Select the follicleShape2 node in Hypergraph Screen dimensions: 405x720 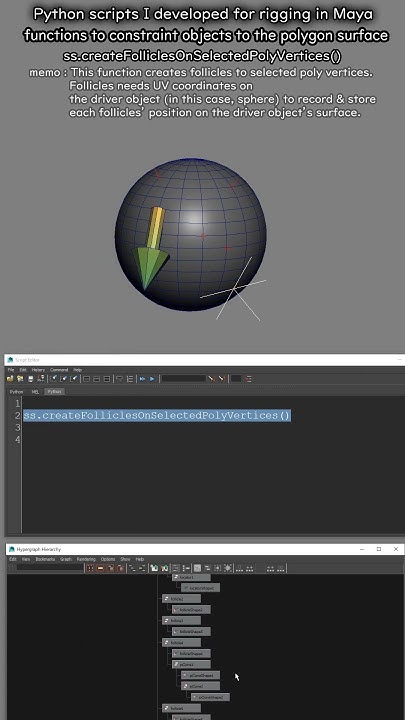point(191,610)
